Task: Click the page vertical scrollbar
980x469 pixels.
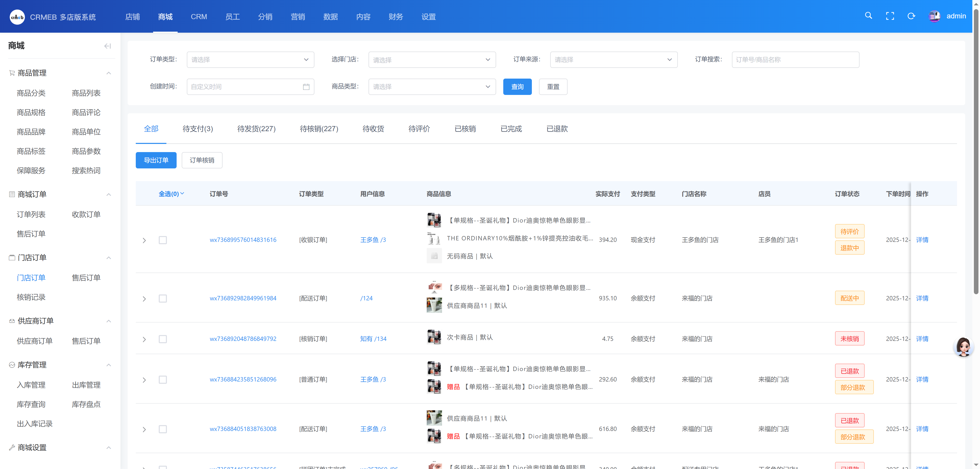Action: click(976, 152)
